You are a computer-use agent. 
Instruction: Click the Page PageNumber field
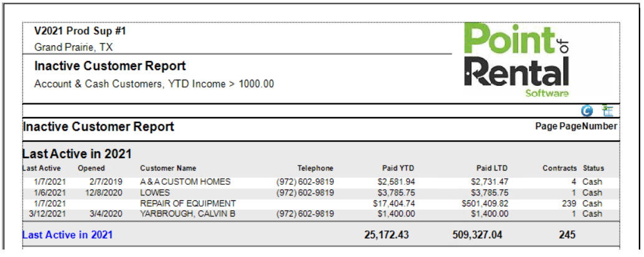[x=575, y=126]
